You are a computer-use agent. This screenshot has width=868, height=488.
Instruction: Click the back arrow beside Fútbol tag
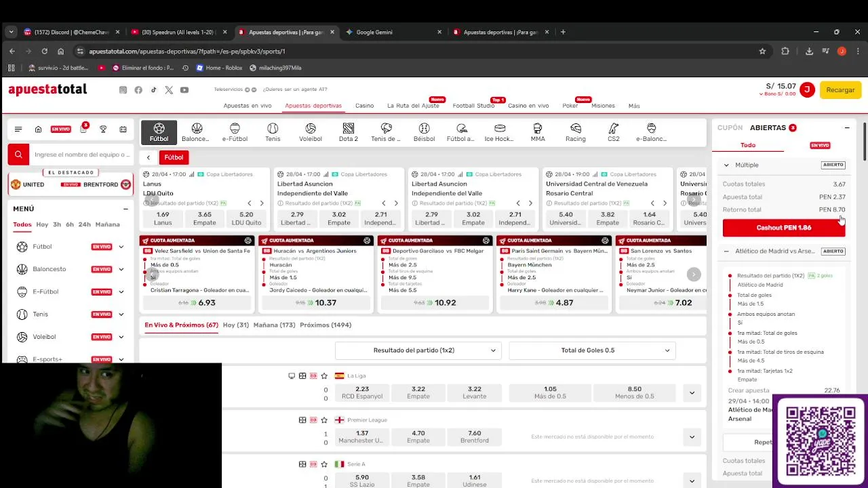149,157
